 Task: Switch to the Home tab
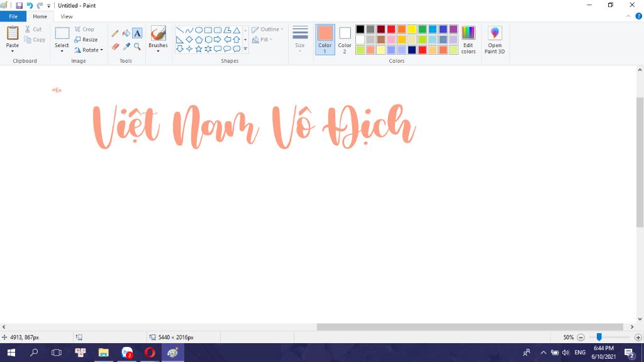pyautogui.click(x=40, y=16)
